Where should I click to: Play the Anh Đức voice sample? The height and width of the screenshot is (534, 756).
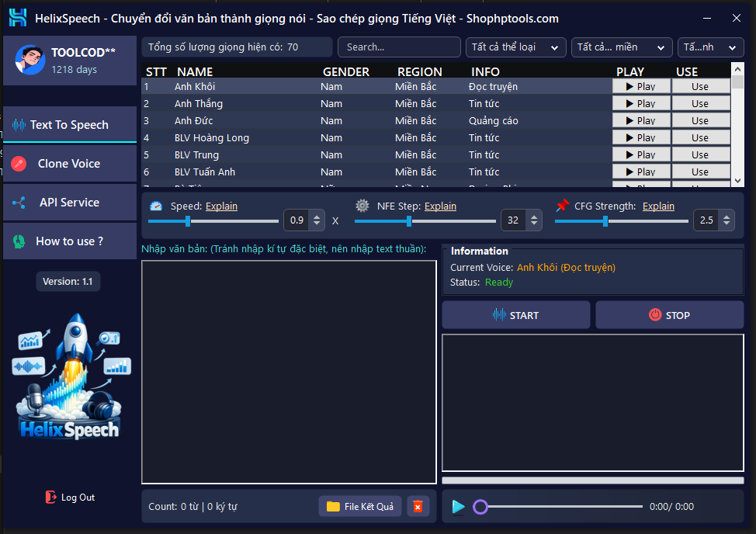click(641, 120)
